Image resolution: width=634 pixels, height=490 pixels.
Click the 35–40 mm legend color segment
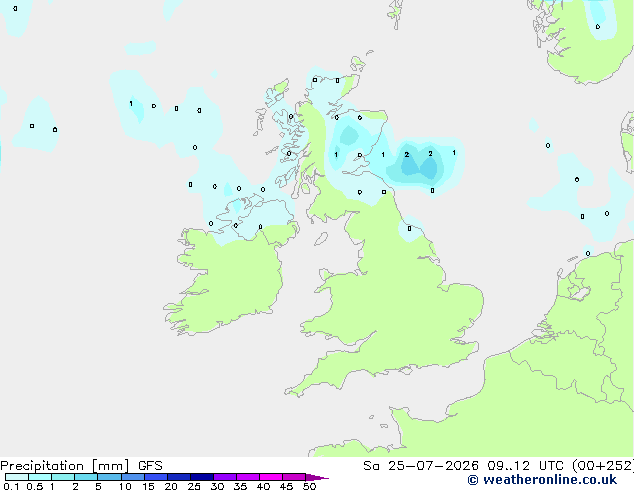[x=247, y=477]
